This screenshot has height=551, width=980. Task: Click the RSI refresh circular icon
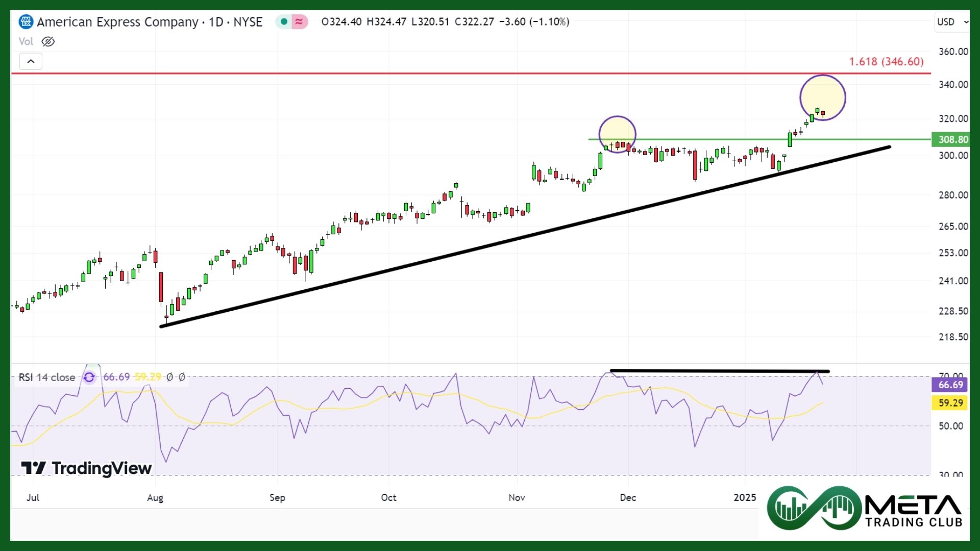[x=89, y=378]
